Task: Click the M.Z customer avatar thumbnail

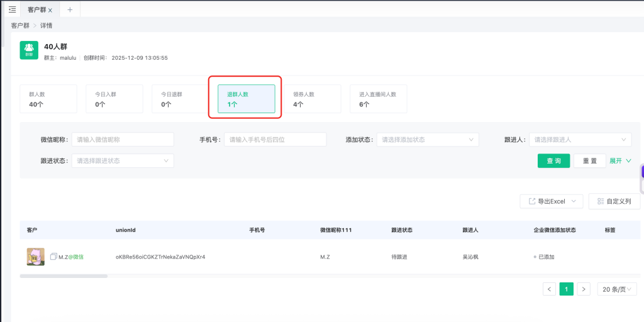Action: pos(35,257)
